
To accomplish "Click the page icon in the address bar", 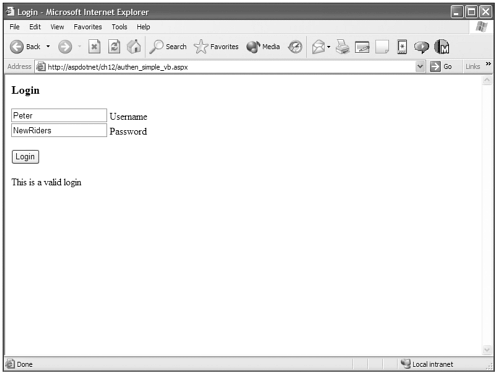I will (41, 67).
